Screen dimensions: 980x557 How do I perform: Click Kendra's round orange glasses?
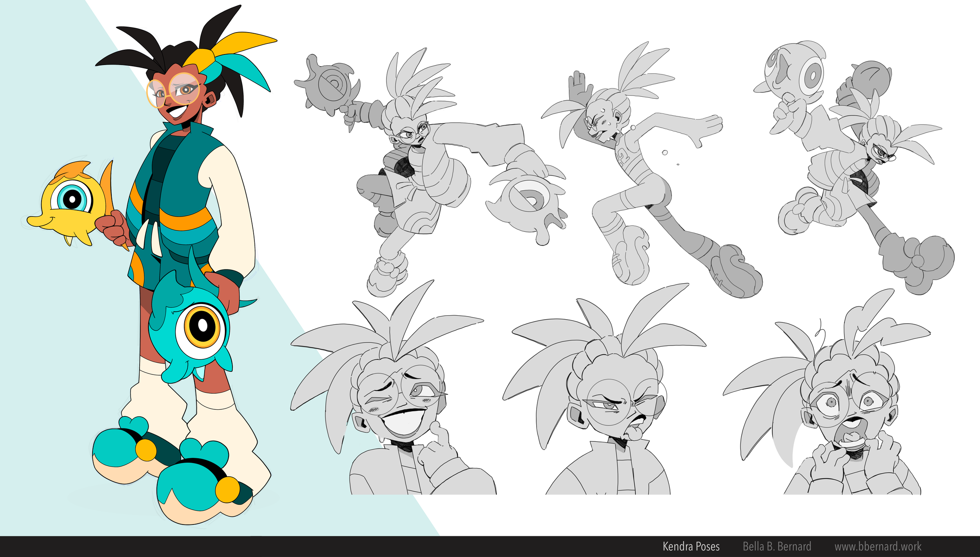tap(183, 89)
